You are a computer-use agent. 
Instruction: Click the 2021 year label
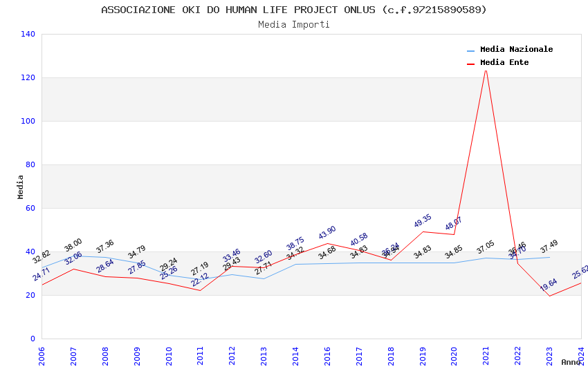click(486, 356)
